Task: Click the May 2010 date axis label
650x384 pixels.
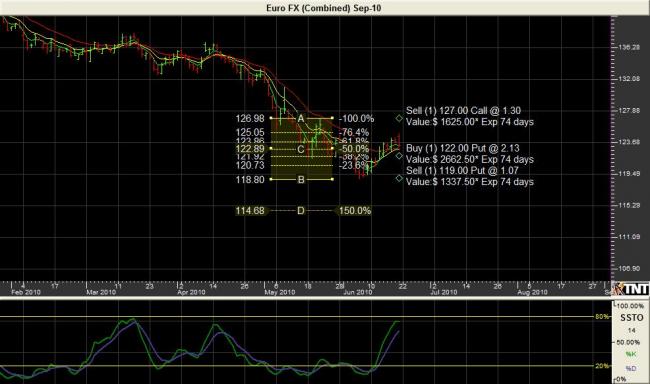Action: [x=279, y=292]
